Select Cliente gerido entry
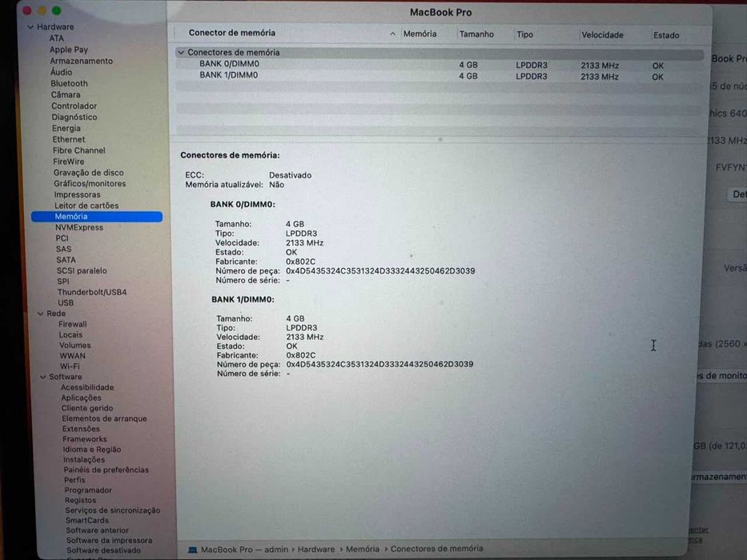This screenshot has height=560, width=747. coord(87,408)
